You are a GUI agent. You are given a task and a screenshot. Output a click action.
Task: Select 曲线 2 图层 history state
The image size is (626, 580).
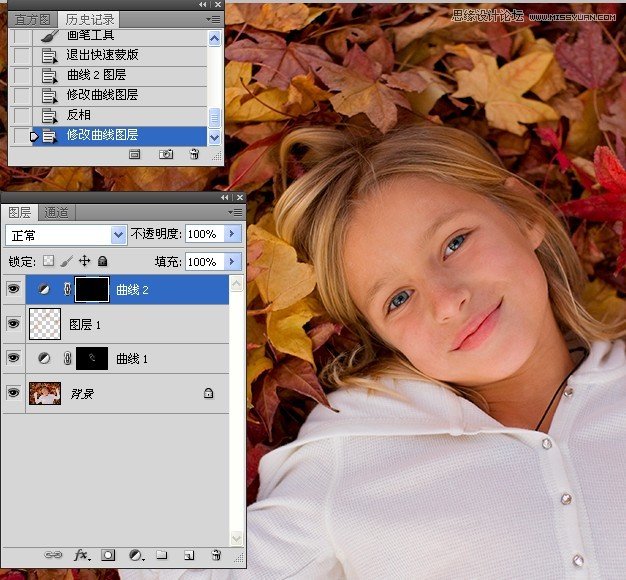click(x=119, y=75)
